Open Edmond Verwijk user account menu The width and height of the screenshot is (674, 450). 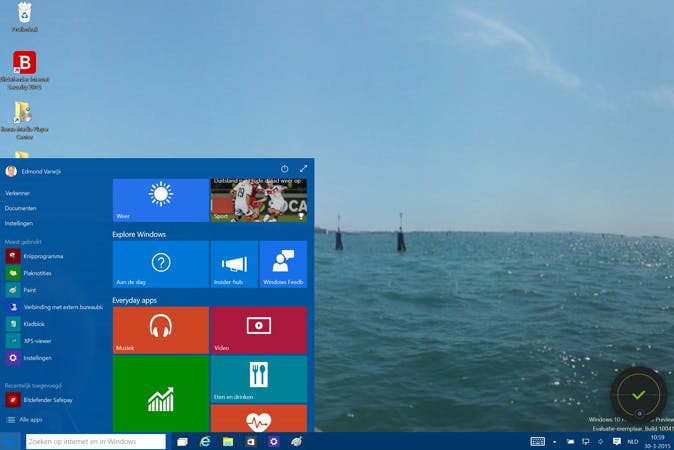point(33,171)
